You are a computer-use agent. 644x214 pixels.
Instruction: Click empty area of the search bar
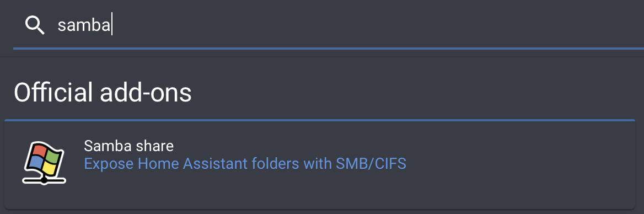pyautogui.click(x=369, y=25)
